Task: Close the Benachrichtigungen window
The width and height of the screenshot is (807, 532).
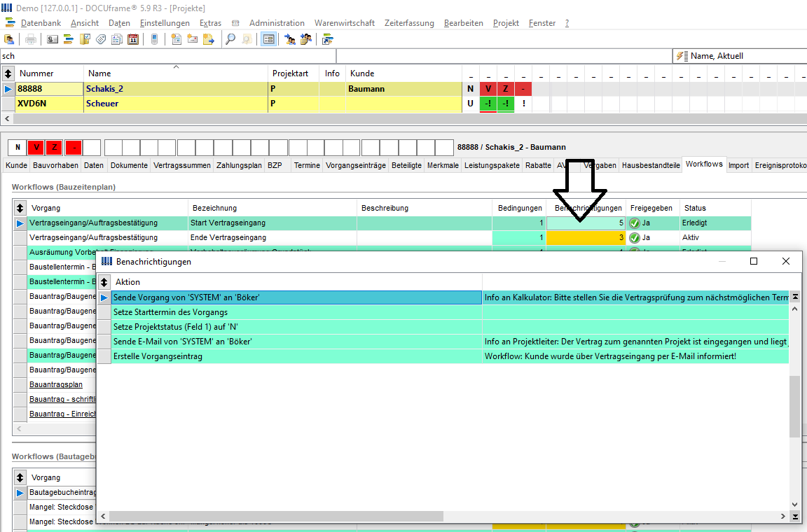Action: tap(786, 261)
